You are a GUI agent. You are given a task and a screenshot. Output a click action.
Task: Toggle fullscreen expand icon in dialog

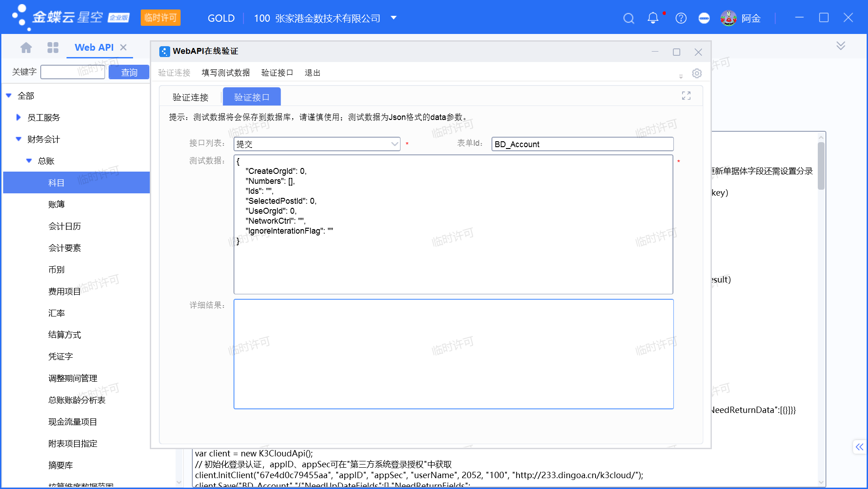[686, 96]
